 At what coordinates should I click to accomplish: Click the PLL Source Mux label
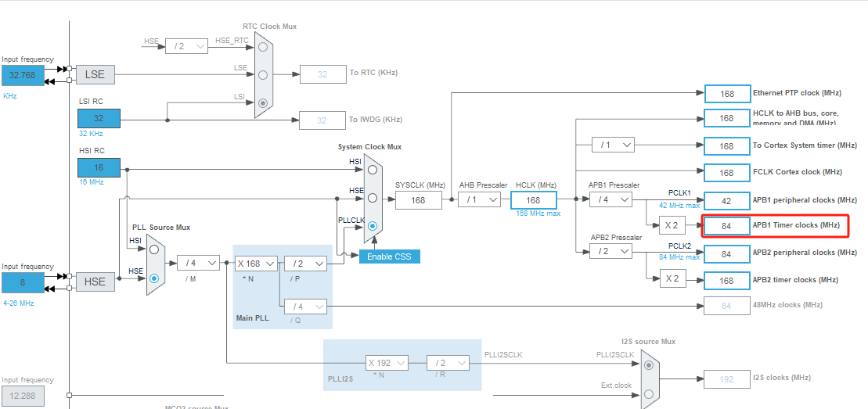point(161,228)
